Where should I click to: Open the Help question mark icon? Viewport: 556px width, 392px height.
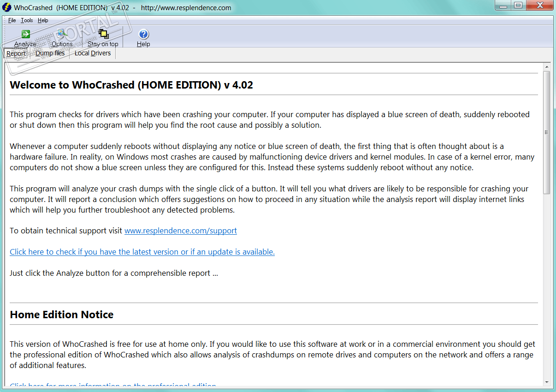(x=143, y=34)
